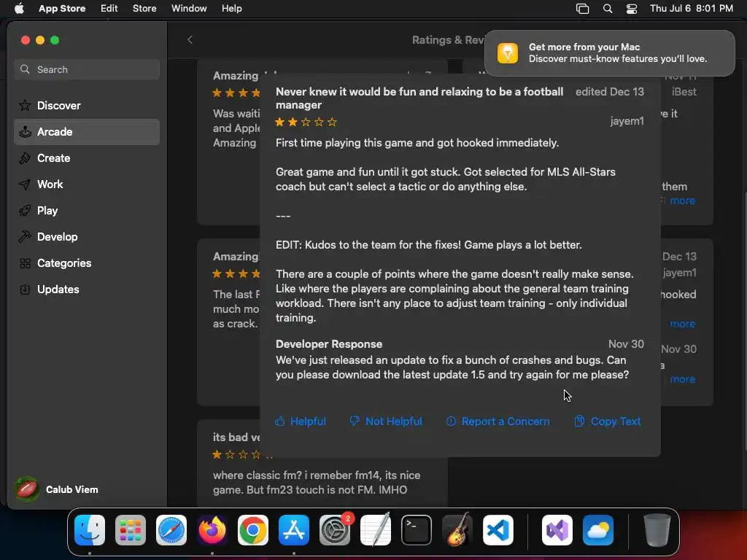Image resolution: width=747 pixels, height=560 pixels.
Task: Click the Search field in sidebar
Action: click(x=87, y=69)
